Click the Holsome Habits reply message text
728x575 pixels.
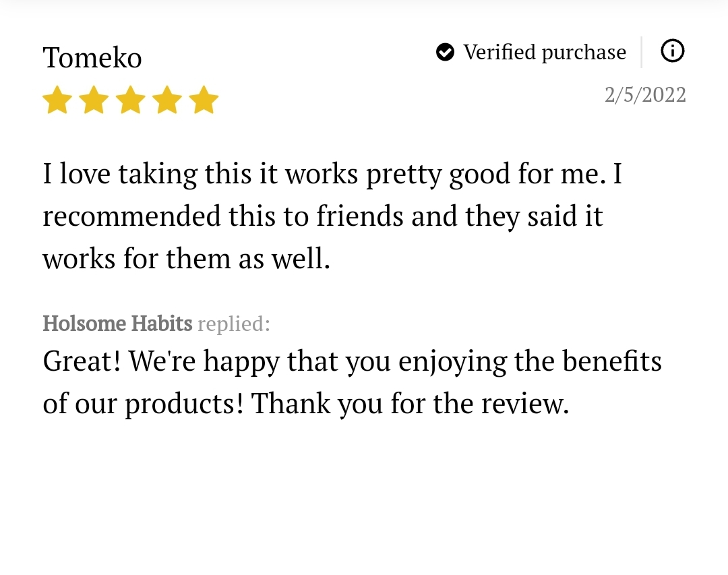pos(352,382)
